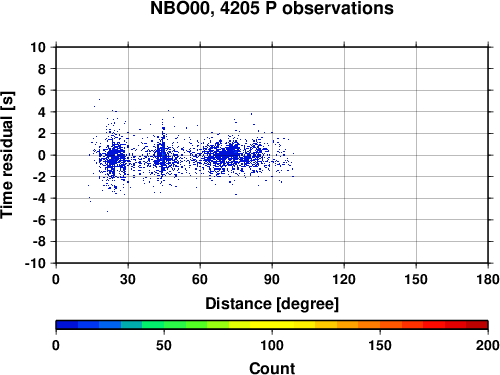Viewport: 500px width, 375px height.
Task: Select the y-axis tick label '-4'
Action: coord(39,198)
